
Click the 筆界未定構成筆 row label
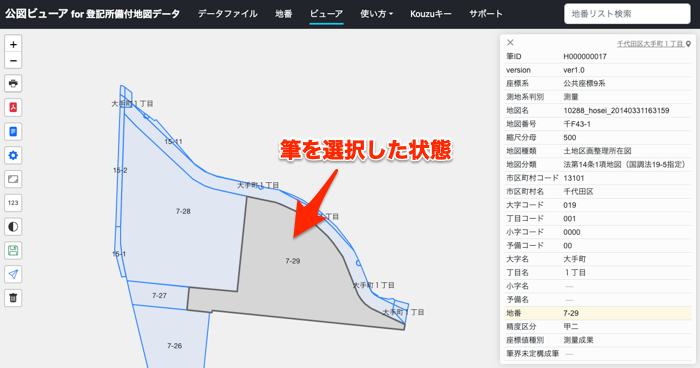(533, 353)
